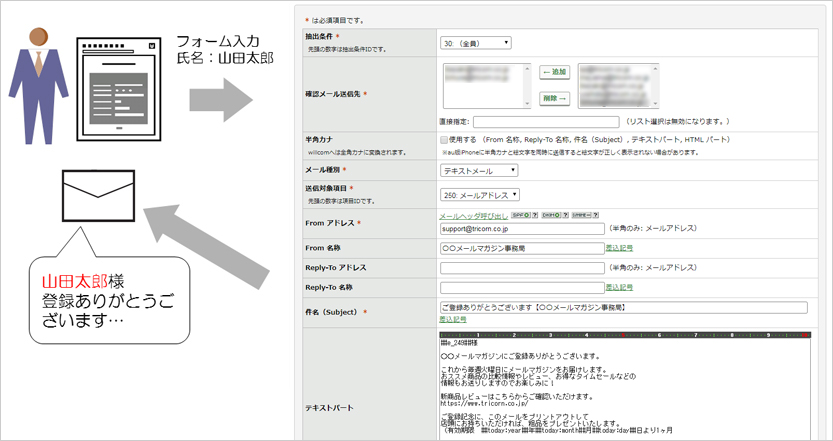Click the SPF status badge icon

521,215
